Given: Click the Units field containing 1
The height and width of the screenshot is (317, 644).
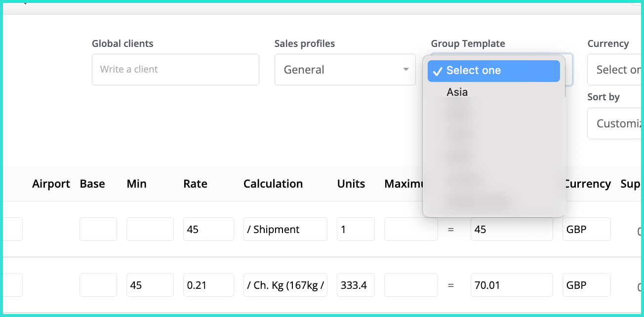Looking at the screenshot, I should click(x=355, y=229).
